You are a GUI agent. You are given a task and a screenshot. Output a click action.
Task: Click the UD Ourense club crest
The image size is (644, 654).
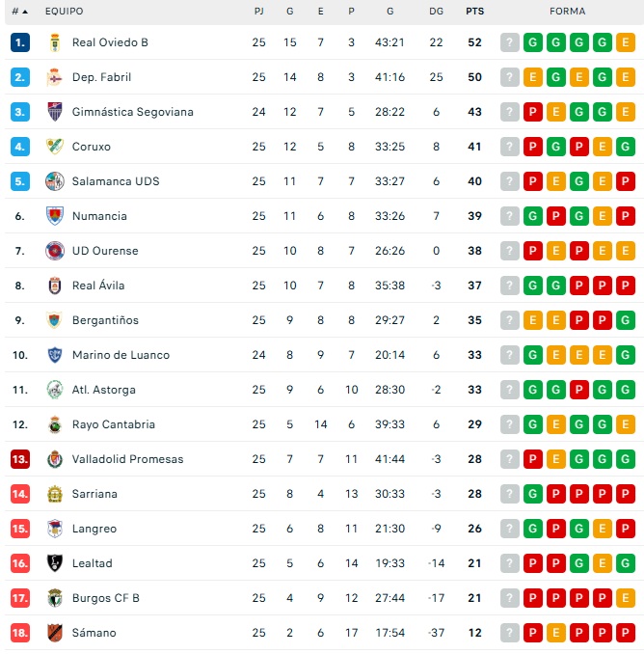(54, 251)
